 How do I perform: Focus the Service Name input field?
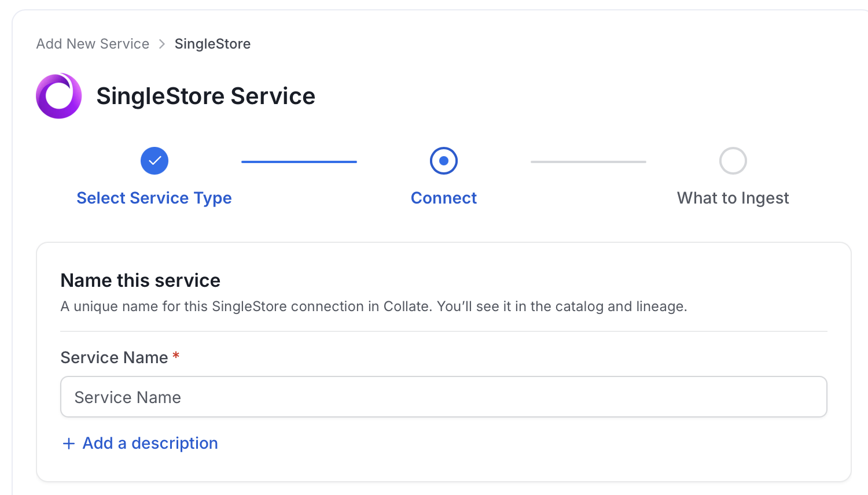click(444, 397)
